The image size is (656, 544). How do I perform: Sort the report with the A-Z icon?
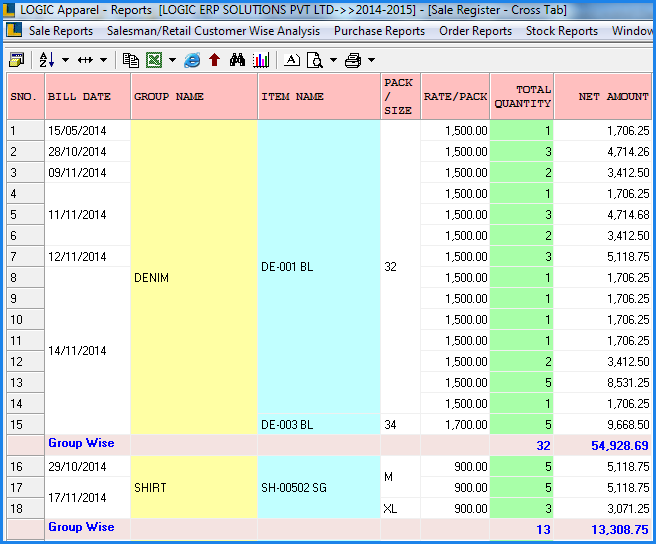click(46, 60)
